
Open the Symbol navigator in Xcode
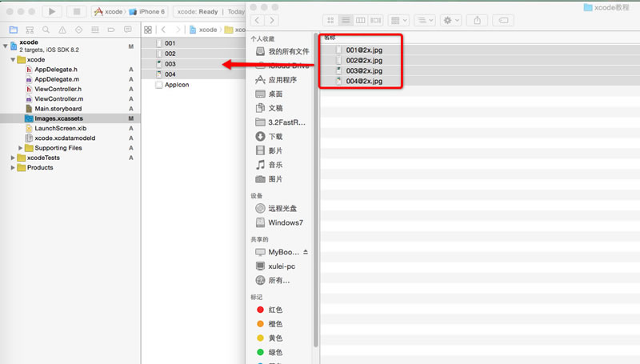click(x=30, y=30)
